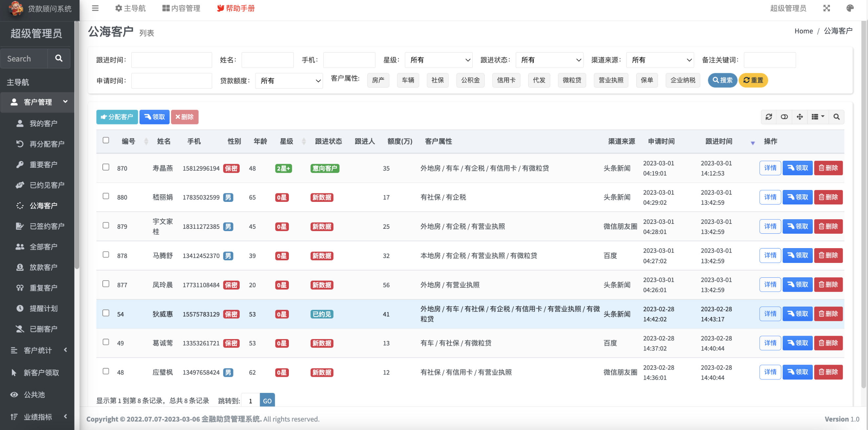Image resolution: width=868 pixels, height=430 pixels.
Task: Open the 内容管理 top menu
Action: click(181, 8)
